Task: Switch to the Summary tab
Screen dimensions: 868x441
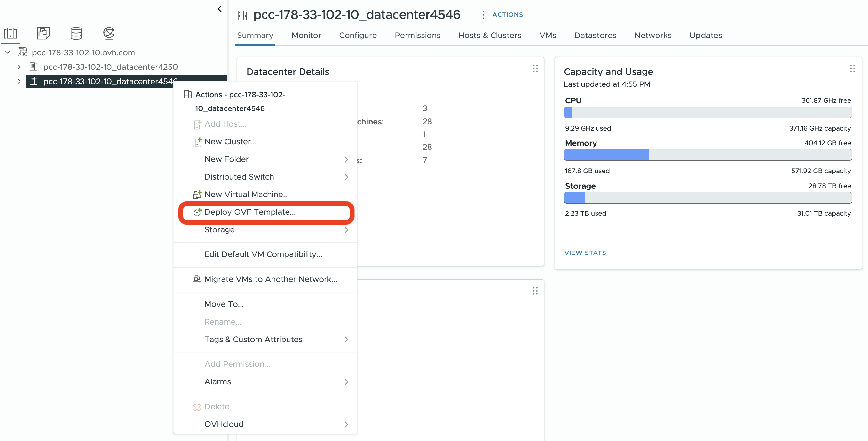Action: tap(255, 36)
